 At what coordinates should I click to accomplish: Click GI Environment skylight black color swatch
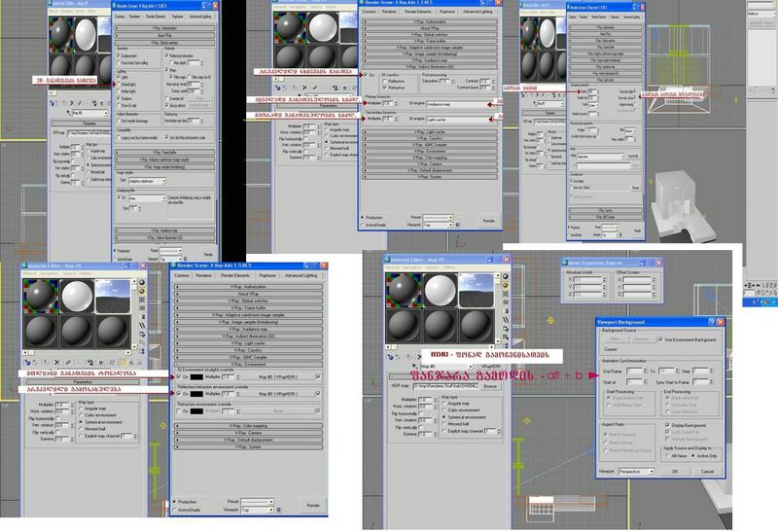(197, 377)
